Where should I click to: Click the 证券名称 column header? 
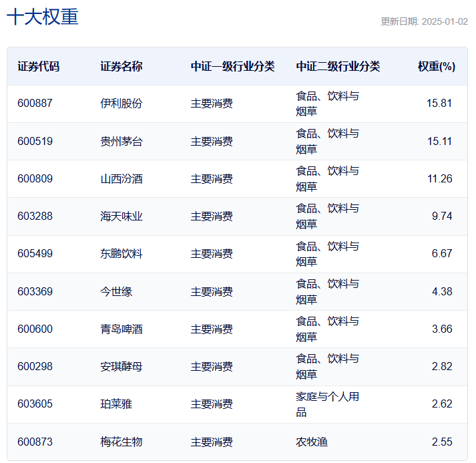point(122,66)
